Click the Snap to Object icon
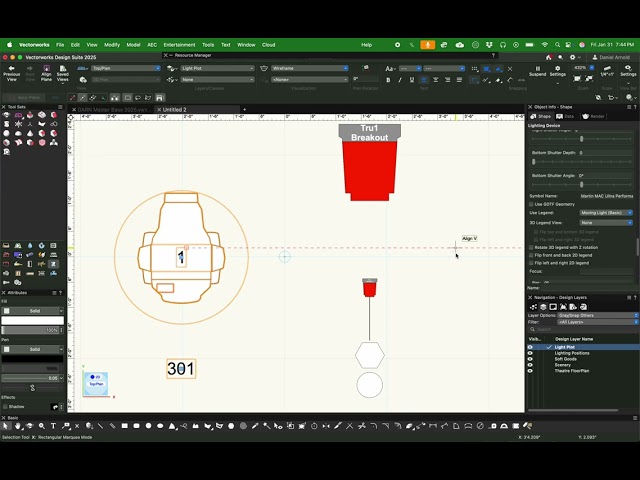 tap(486, 69)
